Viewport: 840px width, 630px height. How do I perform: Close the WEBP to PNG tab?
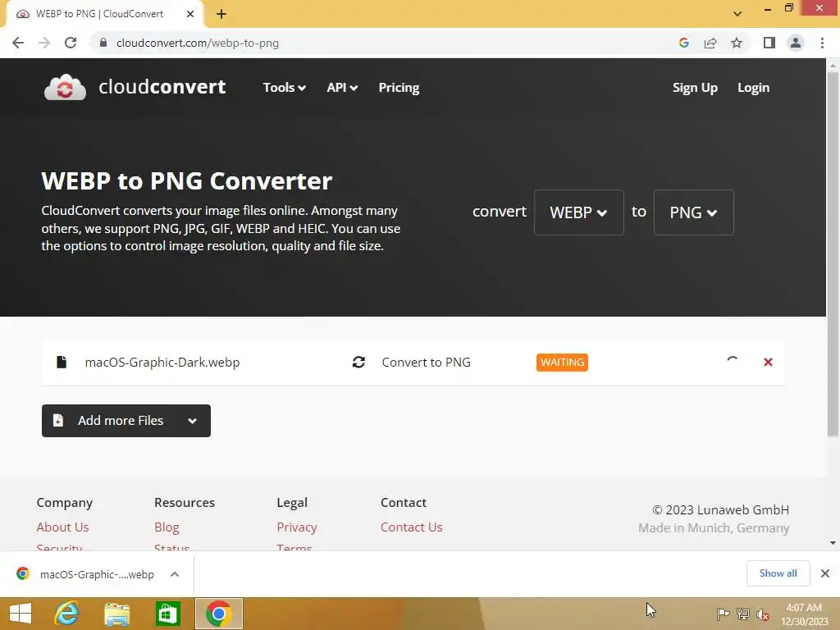tap(190, 14)
